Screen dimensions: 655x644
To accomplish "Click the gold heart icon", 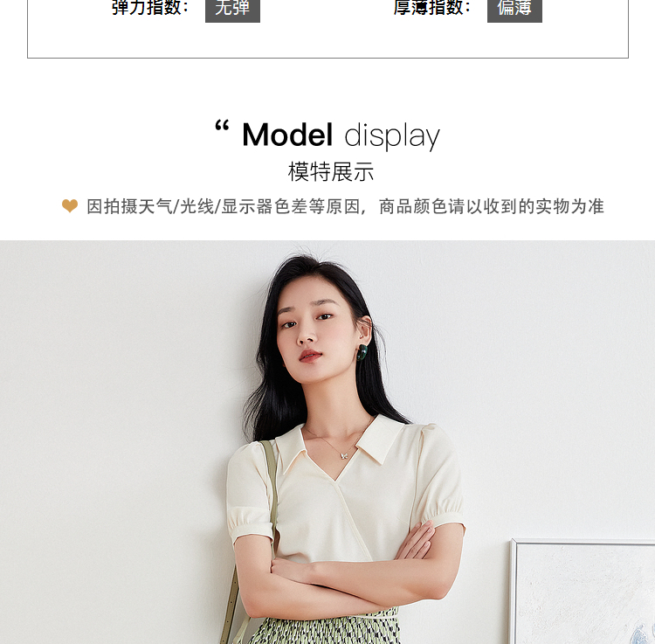I will [70, 205].
